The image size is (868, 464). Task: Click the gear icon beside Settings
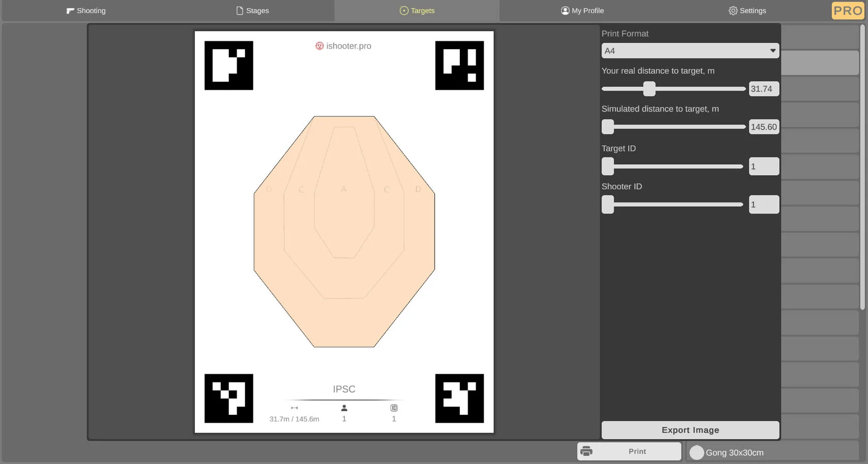(733, 11)
